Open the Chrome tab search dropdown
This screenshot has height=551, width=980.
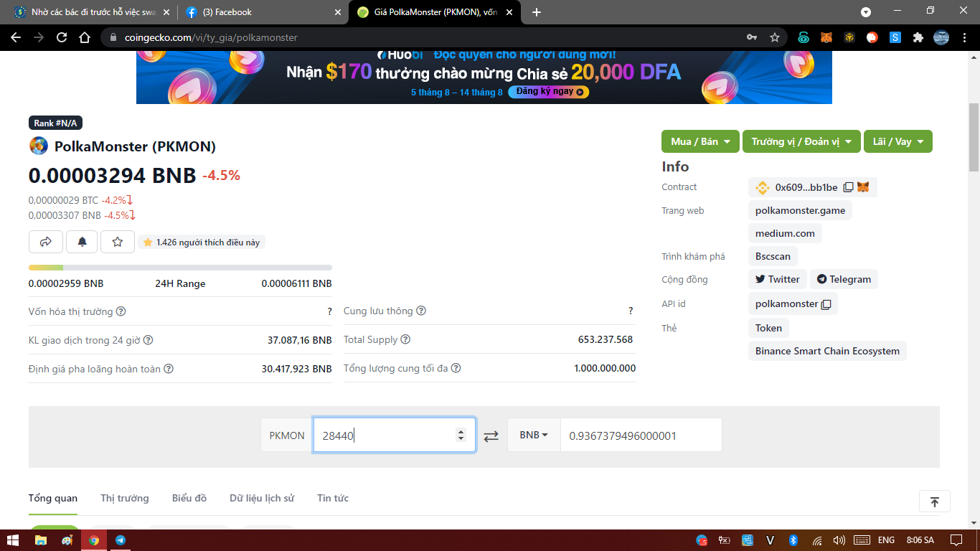pyautogui.click(x=866, y=12)
